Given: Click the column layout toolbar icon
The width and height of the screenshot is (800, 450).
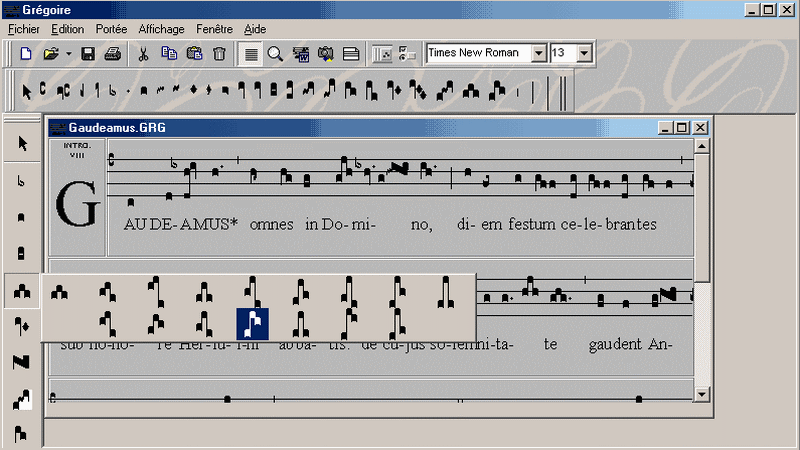Looking at the screenshot, I should (x=382, y=54).
